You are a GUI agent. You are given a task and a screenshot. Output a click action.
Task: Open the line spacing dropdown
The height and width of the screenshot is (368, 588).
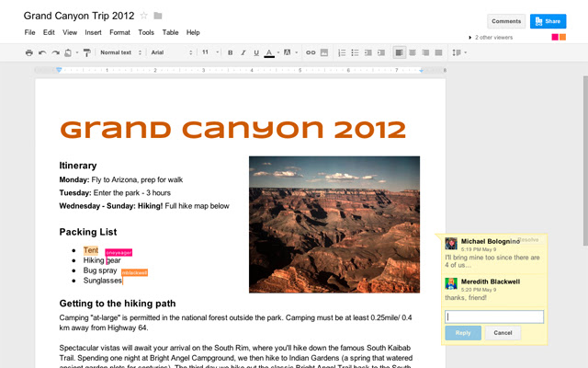[459, 52]
